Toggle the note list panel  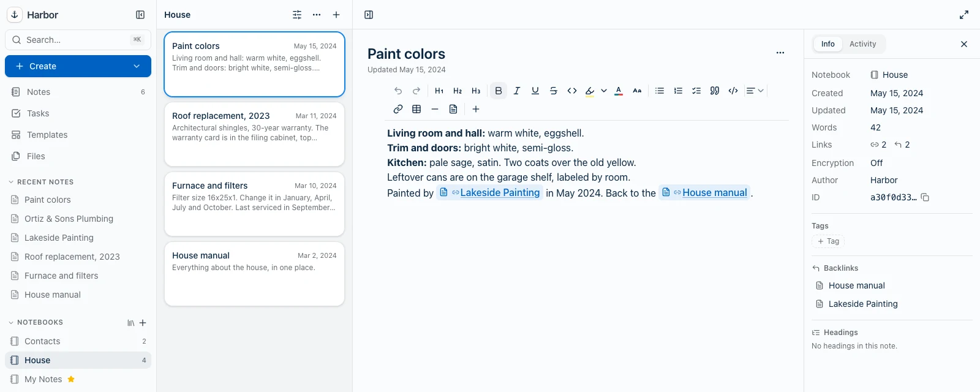tap(369, 15)
